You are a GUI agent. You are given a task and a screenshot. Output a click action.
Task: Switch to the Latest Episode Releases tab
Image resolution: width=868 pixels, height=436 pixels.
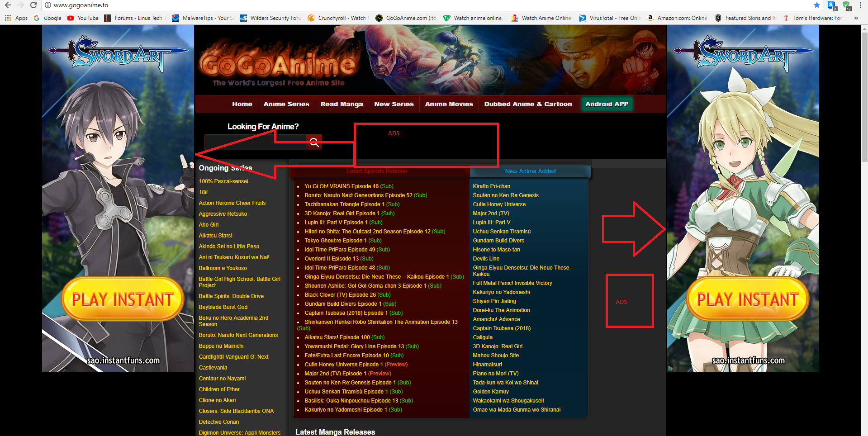pyautogui.click(x=377, y=171)
